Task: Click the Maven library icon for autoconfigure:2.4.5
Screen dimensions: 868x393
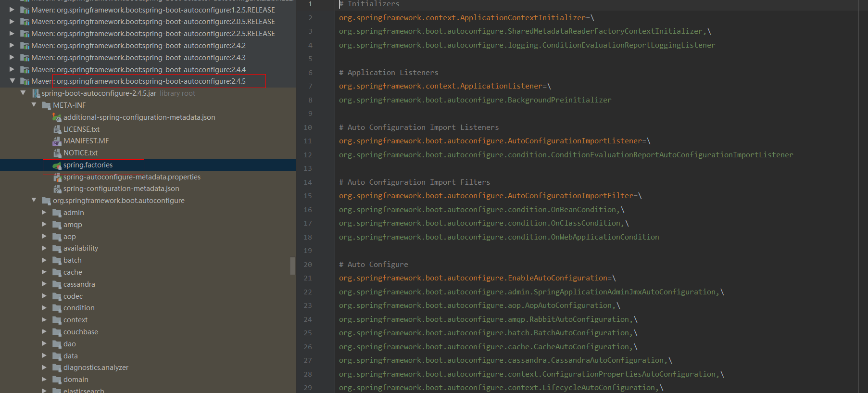Action: (x=25, y=81)
